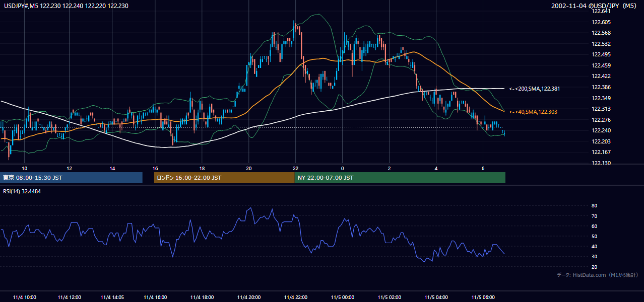Click the HistData.com data source credit
The height and width of the screenshot is (302, 644).
(x=598, y=275)
